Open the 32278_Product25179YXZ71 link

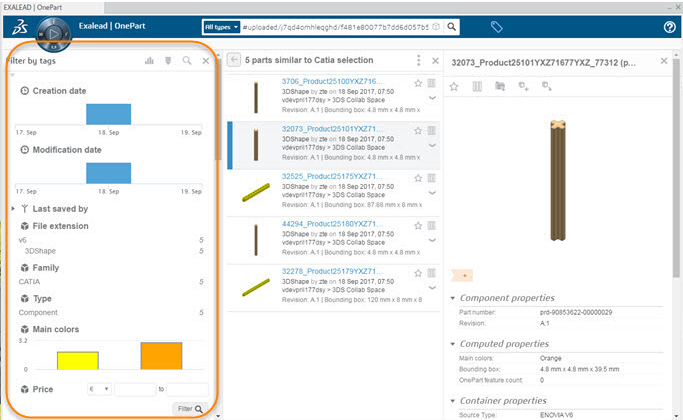[332, 271]
